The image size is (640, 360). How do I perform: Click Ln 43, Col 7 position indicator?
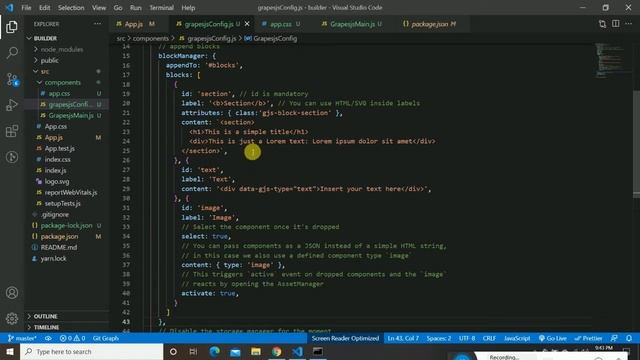(x=403, y=338)
